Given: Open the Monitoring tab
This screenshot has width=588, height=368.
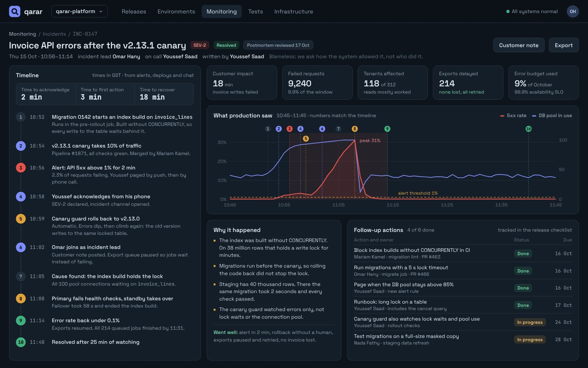Looking at the screenshot, I should click(221, 11).
